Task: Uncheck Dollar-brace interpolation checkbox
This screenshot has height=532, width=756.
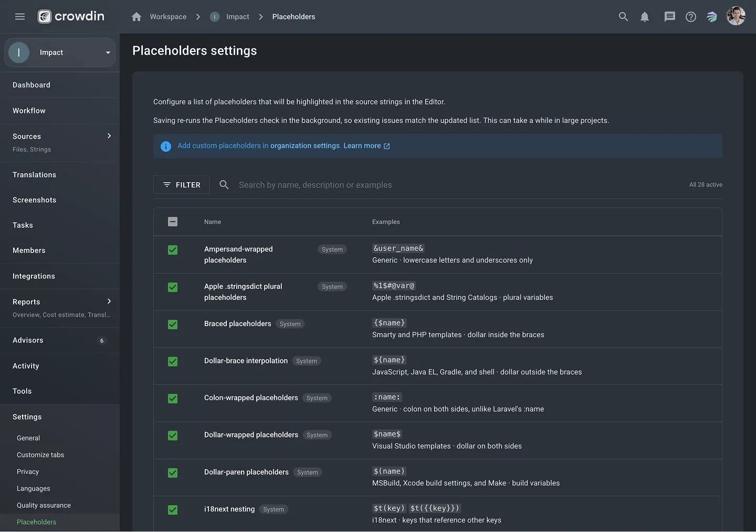Action: coord(173,361)
